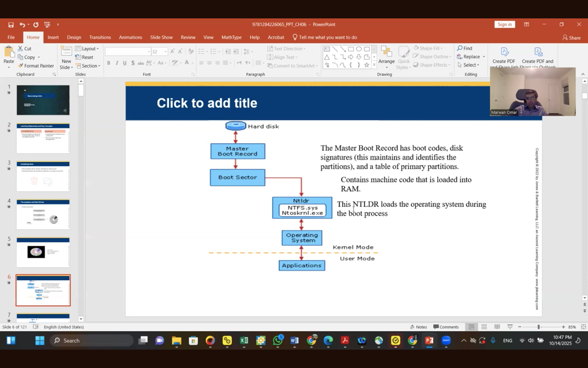Toggle Underline formatting
The image size is (588, 368).
[x=124, y=63]
